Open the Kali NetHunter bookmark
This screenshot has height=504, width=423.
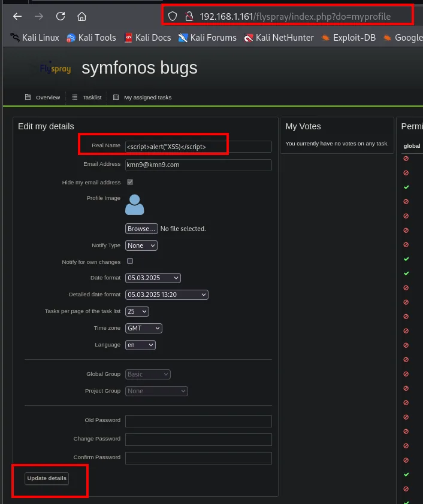point(279,38)
